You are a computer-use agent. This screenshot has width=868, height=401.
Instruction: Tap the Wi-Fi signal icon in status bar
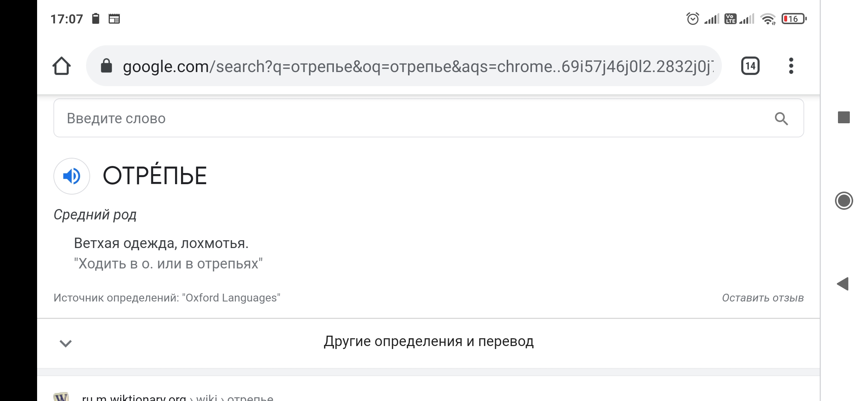click(x=768, y=19)
